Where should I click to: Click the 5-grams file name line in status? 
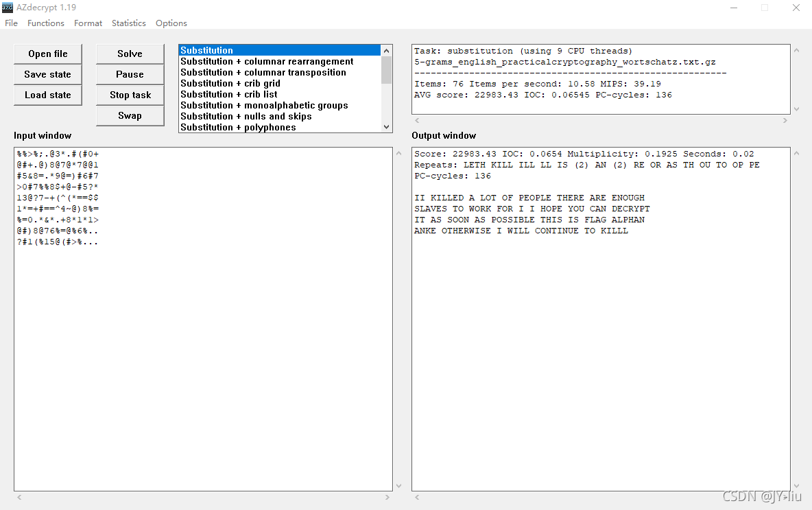point(564,62)
